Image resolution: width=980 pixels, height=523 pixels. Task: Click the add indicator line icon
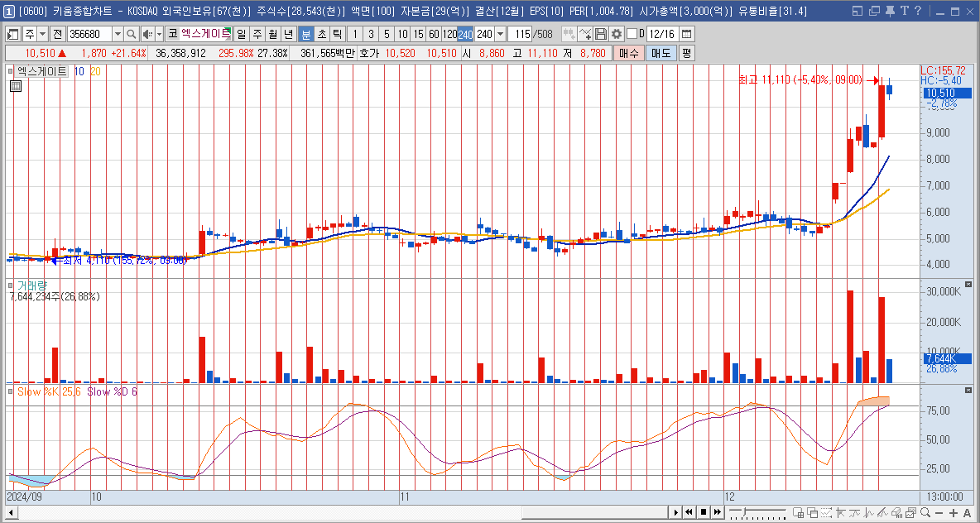click(585, 34)
